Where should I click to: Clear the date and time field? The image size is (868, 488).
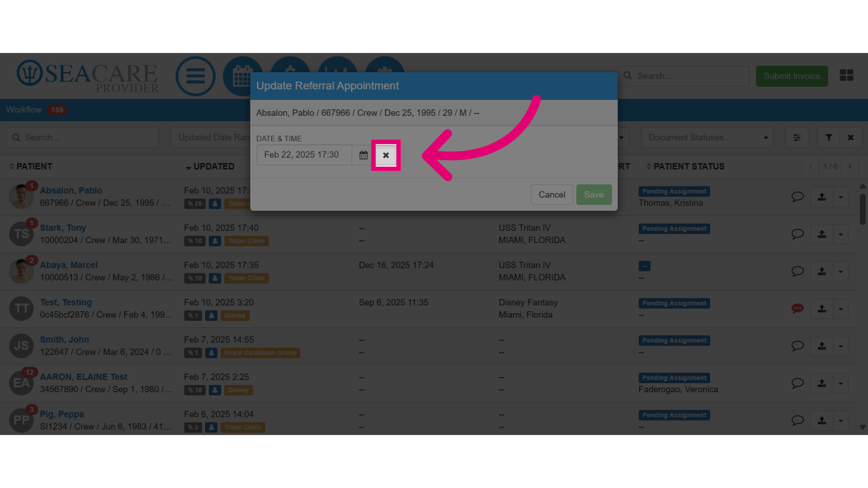tap(386, 155)
